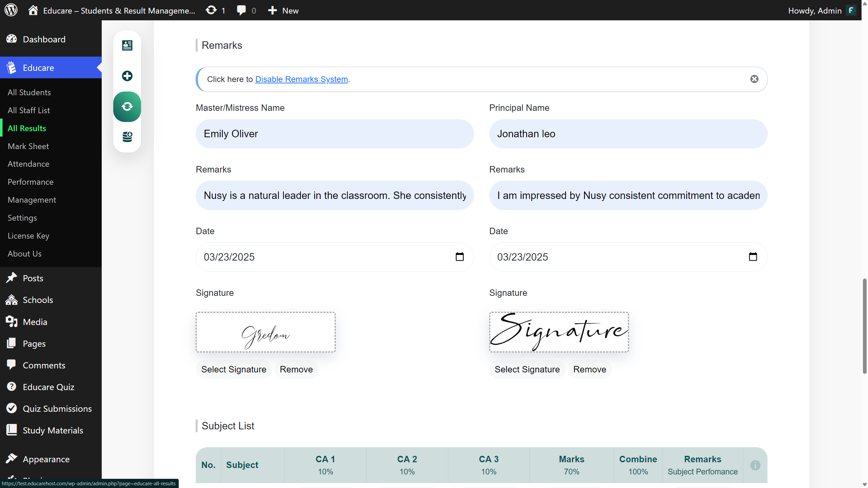Click the Comments sidebar icon
Image resolution: width=868 pixels, height=488 pixels.
point(12,365)
